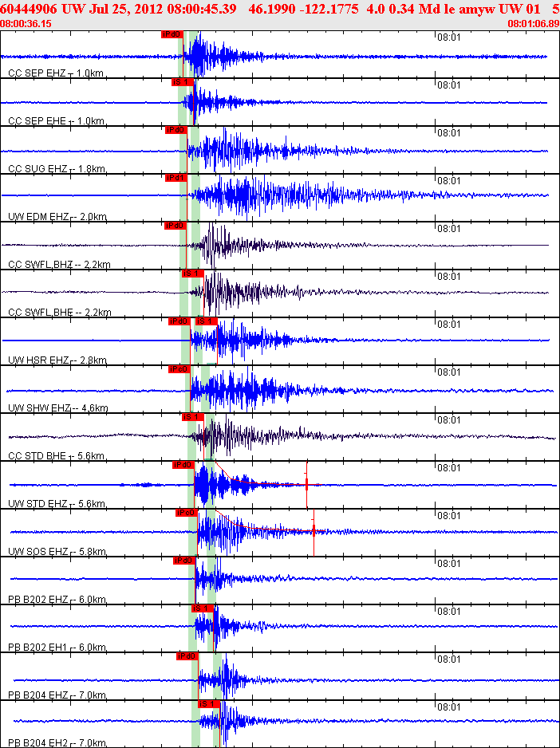
Task: Click the station label CC SEP EHZ 1.0km
Action: click(x=57, y=73)
